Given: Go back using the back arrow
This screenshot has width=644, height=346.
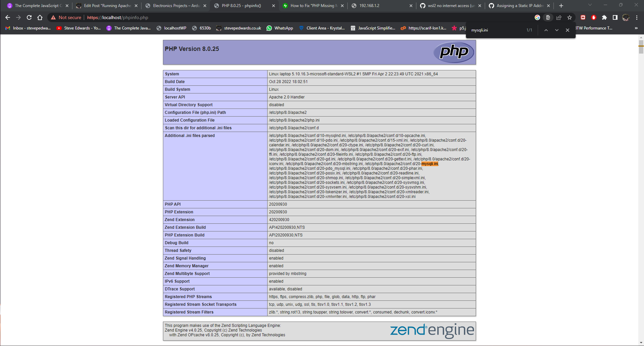Looking at the screenshot, I should coord(8,17).
